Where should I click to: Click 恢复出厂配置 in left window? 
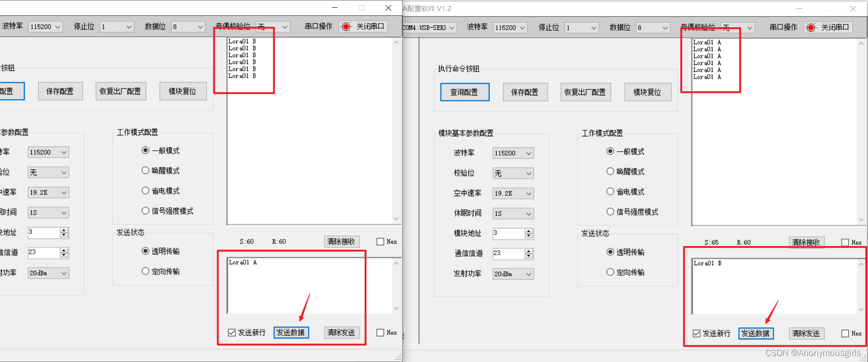click(120, 91)
